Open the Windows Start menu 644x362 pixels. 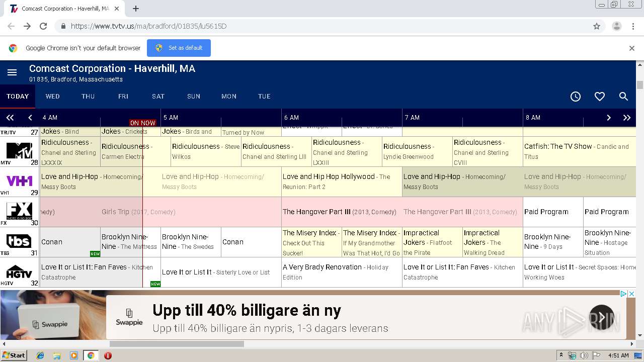pyautogui.click(x=14, y=355)
